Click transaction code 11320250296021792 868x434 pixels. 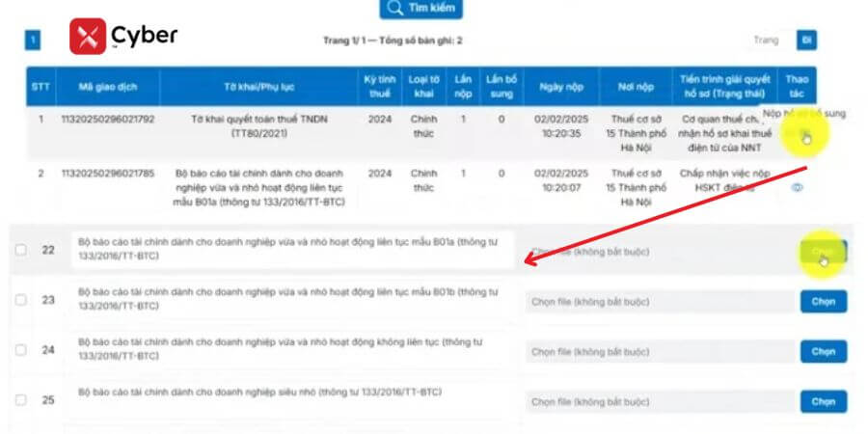107,120
